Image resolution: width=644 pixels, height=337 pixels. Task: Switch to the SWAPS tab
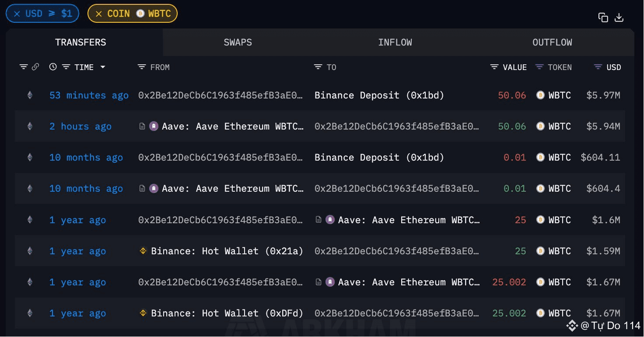pos(238,42)
